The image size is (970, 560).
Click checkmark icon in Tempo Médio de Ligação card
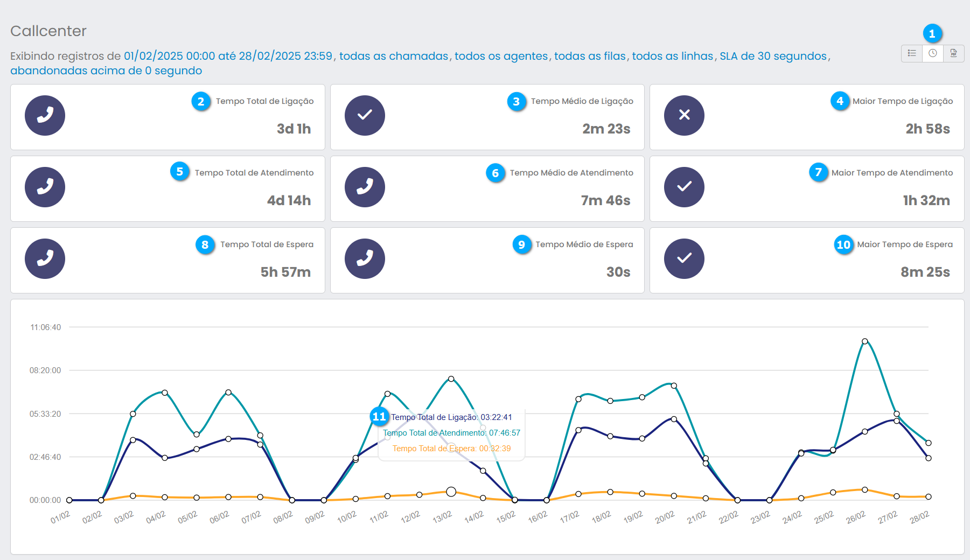365,115
